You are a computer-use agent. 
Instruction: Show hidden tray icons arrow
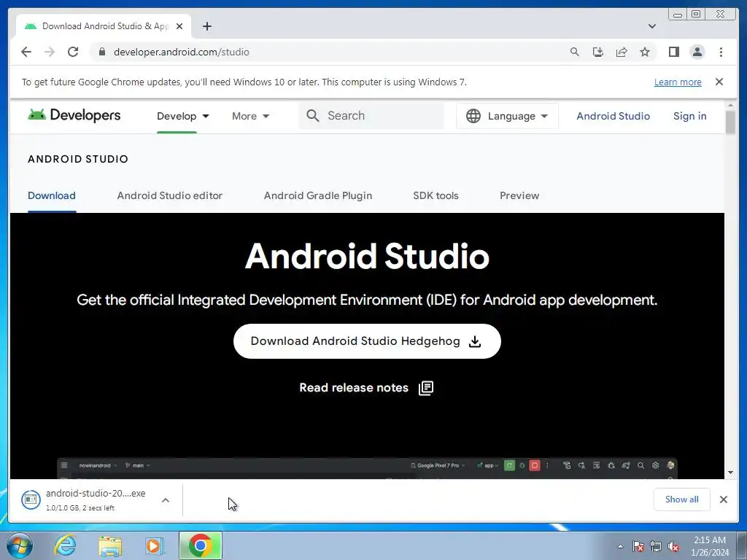[x=620, y=546]
